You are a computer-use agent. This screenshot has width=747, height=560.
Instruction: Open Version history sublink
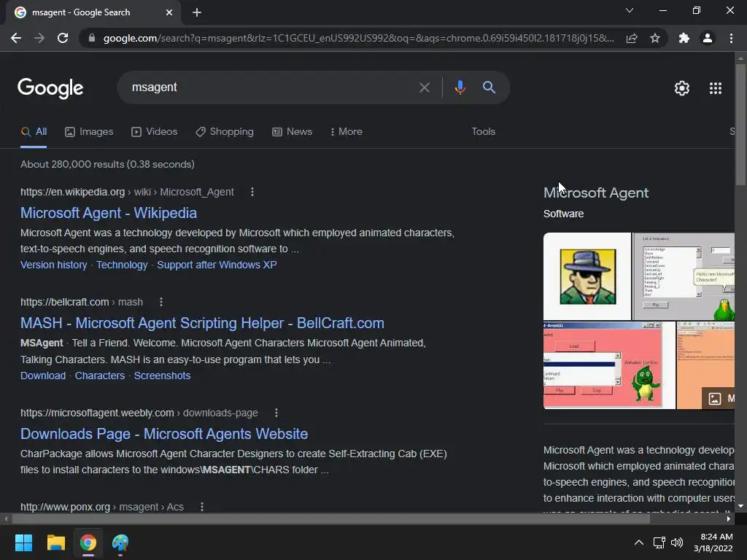tap(54, 265)
